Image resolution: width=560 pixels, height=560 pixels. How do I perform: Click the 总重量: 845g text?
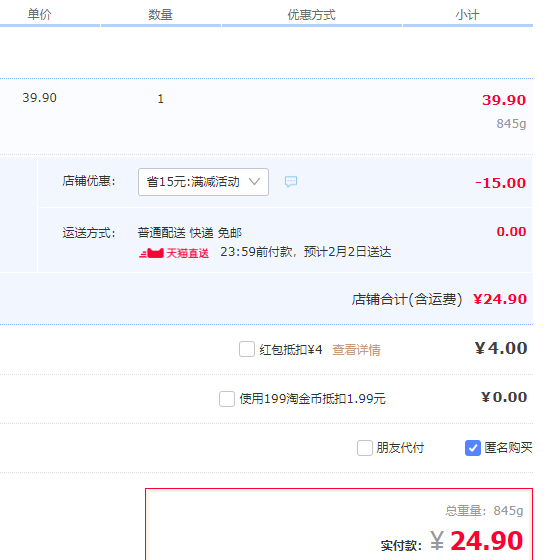pyautogui.click(x=484, y=511)
